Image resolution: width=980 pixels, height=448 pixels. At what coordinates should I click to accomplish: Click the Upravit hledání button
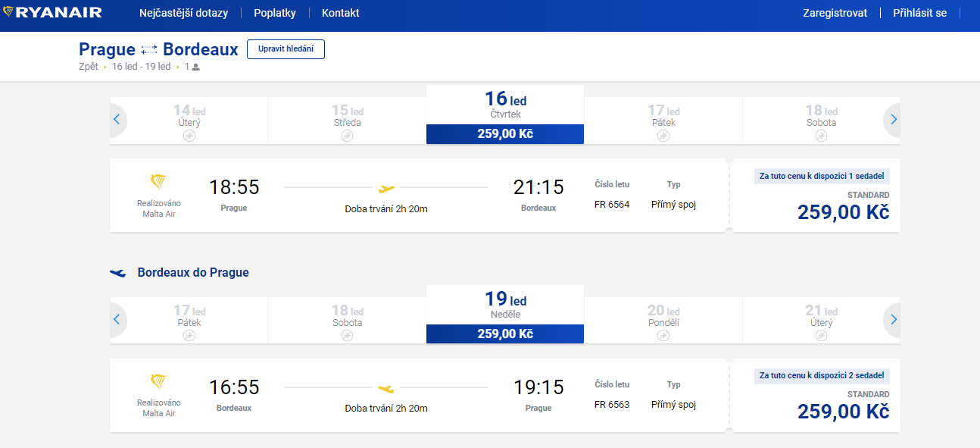[x=286, y=49]
